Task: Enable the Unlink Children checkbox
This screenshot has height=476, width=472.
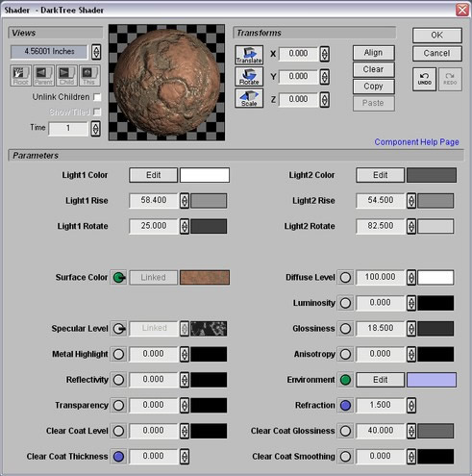Action: pyautogui.click(x=97, y=97)
